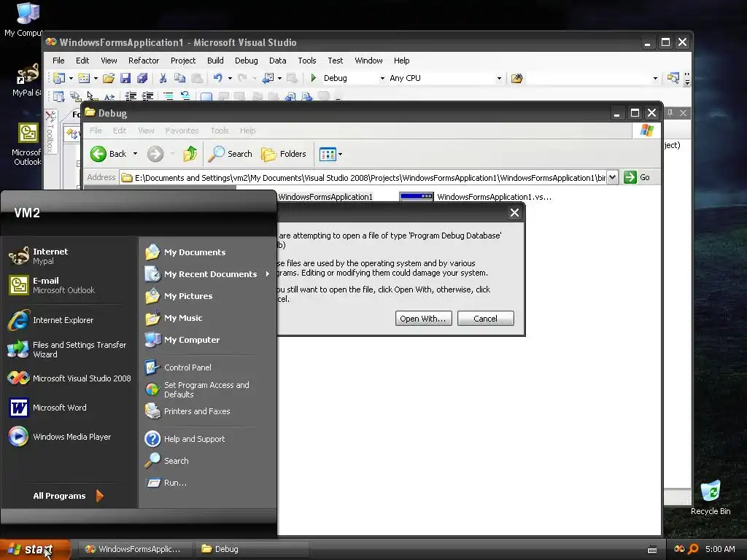Open Help and Support in Start menu
Screen dimensions: 747x560
coord(185,439)
